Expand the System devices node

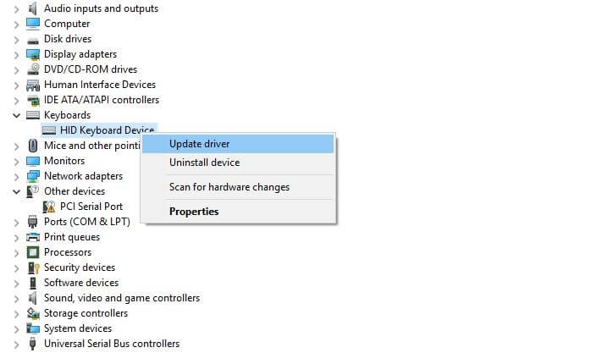pos(17,328)
